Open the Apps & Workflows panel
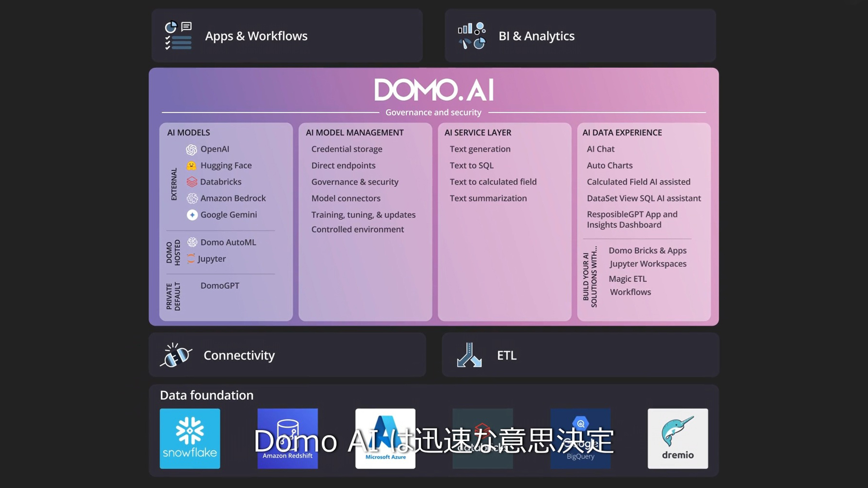The width and height of the screenshot is (868, 488). 287,36
